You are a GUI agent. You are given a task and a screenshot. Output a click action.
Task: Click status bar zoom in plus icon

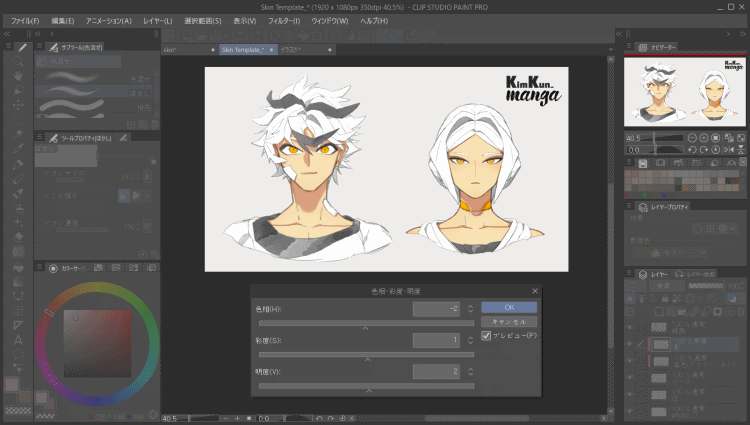(x=237, y=419)
